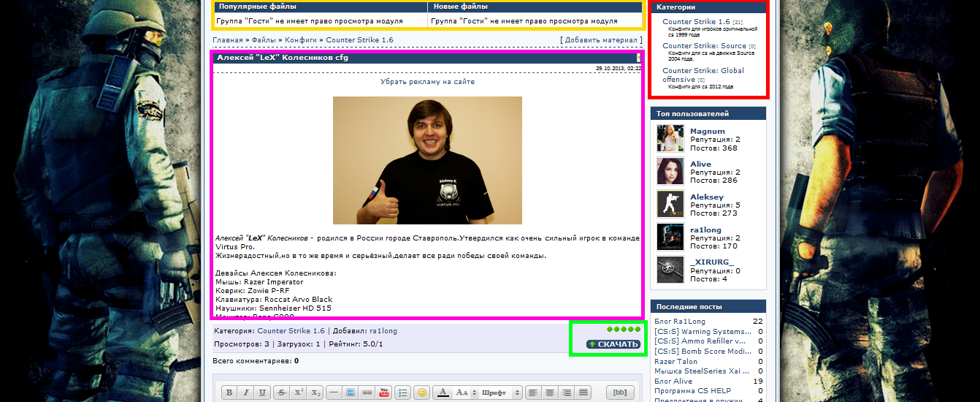Insert horizontal line in comment editor
This screenshot has height=402, width=980.
334,392
